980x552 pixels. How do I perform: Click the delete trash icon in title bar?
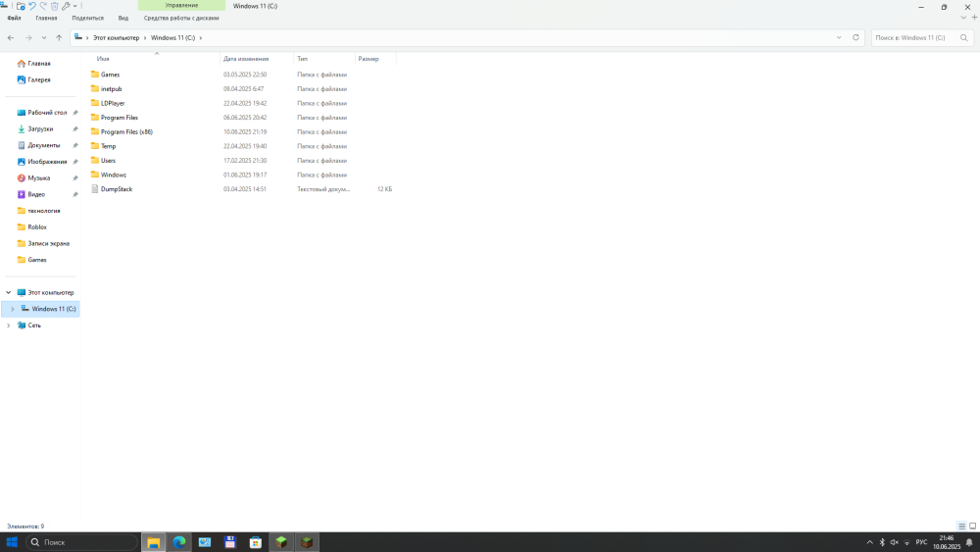54,6
